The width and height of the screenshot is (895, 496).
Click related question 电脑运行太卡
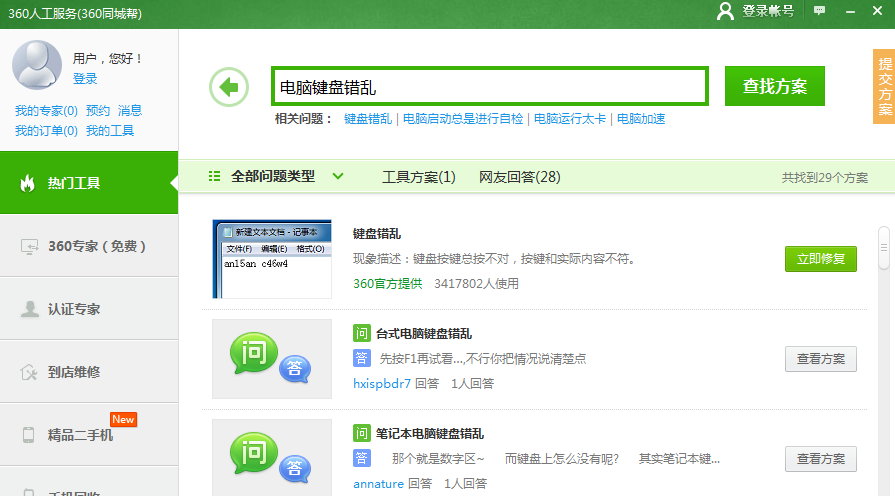pyautogui.click(x=570, y=119)
